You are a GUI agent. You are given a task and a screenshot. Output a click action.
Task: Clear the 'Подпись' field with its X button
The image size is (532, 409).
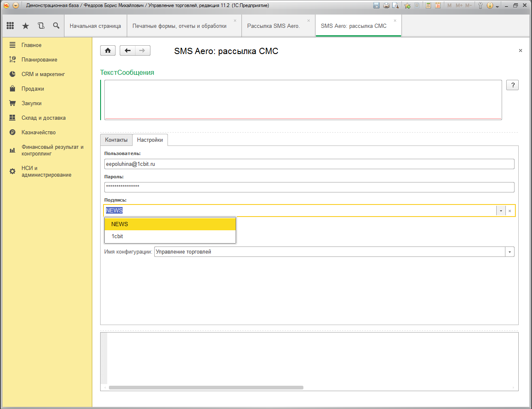pos(510,211)
